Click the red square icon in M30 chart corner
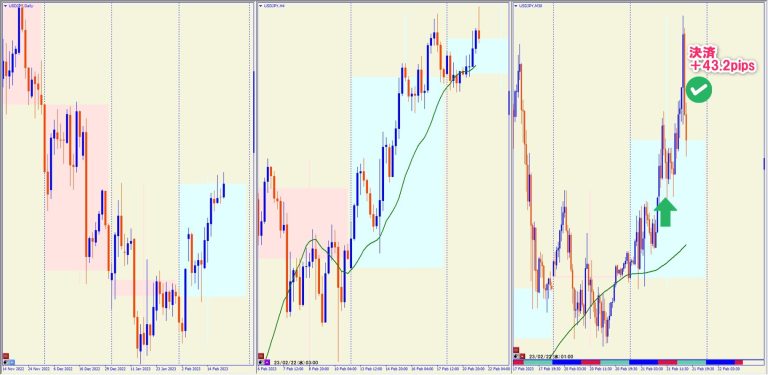 516,350
